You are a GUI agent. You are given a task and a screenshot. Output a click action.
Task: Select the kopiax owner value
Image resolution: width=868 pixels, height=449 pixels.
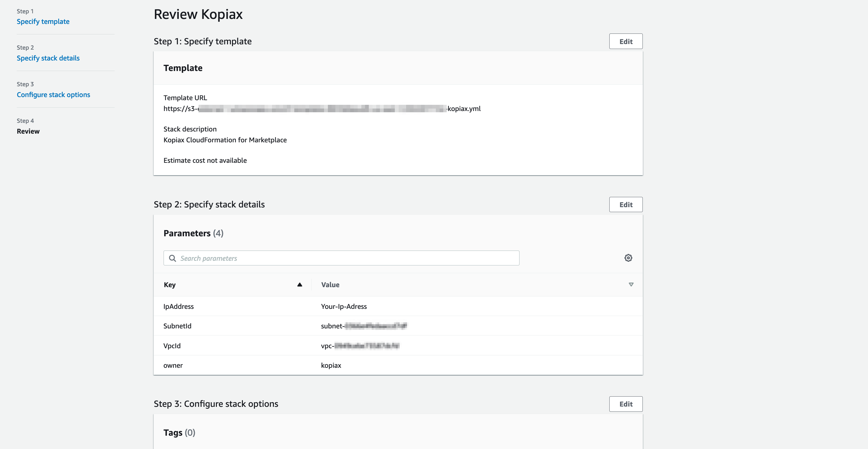click(331, 365)
